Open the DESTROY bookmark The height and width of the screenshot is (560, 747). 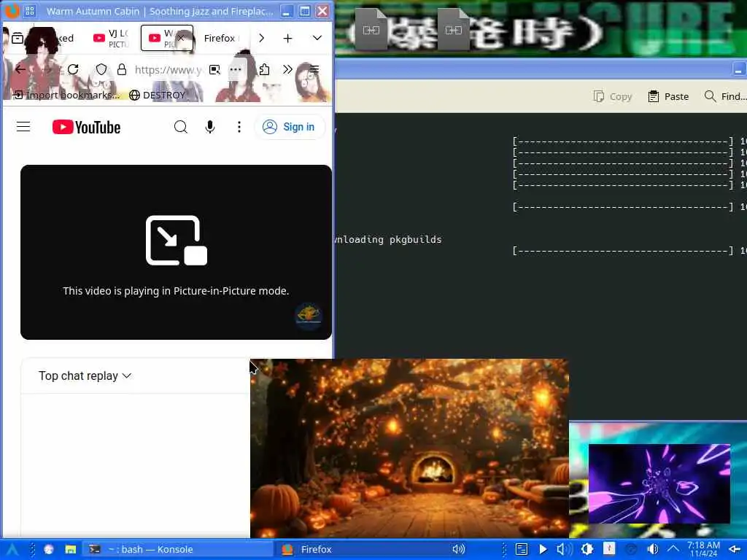pos(158,95)
